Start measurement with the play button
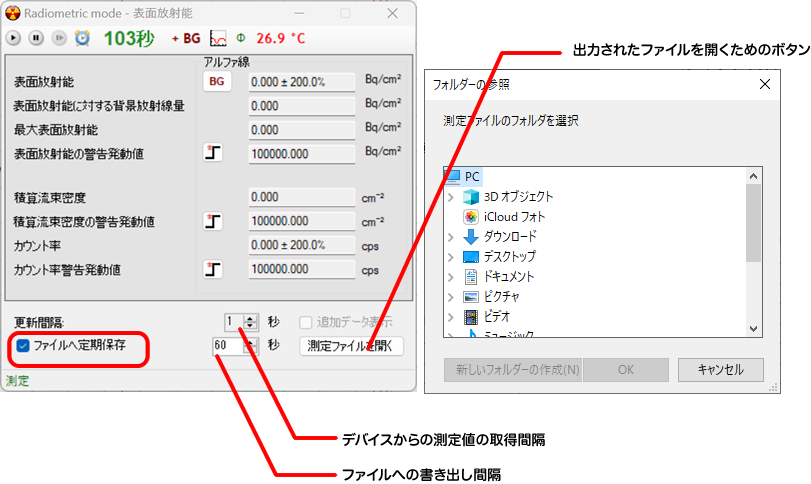Viewport: 811px width, 484px height. (x=13, y=38)
